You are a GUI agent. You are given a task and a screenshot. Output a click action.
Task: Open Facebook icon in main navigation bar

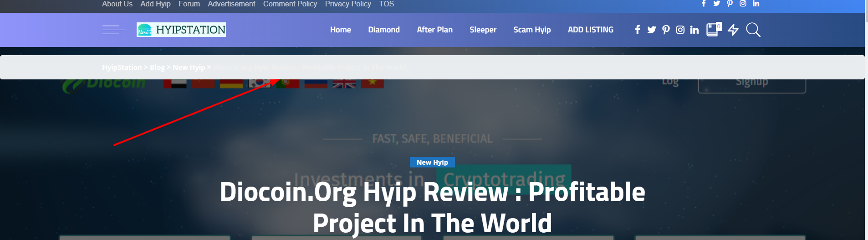coord(638,30)
